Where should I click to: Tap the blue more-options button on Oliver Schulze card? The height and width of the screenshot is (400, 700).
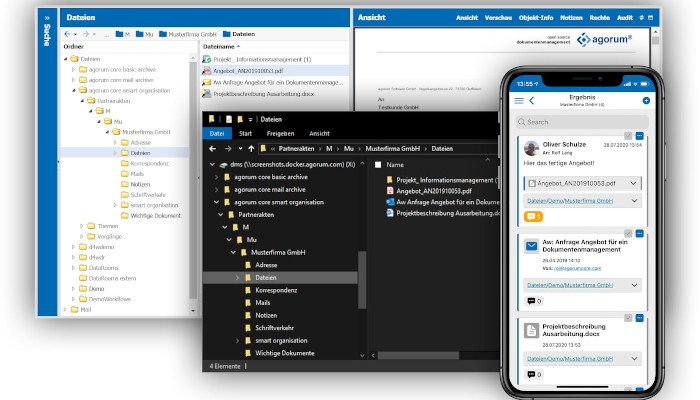point(639,135)
